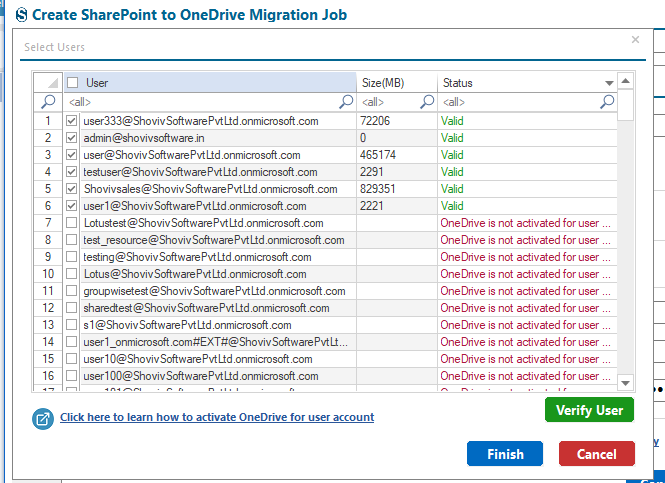Click the Valid status in row 1
This screenshot has width=665, height=483.
coord(452,121)
